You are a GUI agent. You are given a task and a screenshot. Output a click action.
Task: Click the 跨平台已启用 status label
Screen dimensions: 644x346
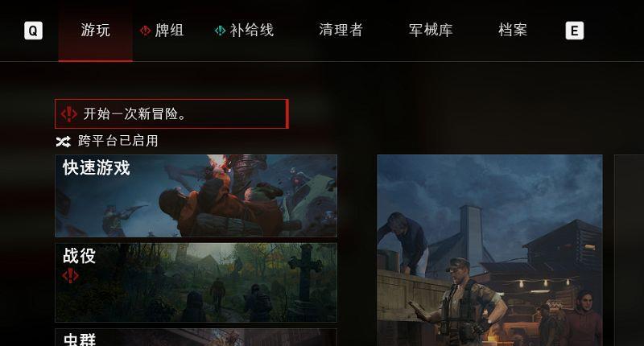(x=118, y=141)
